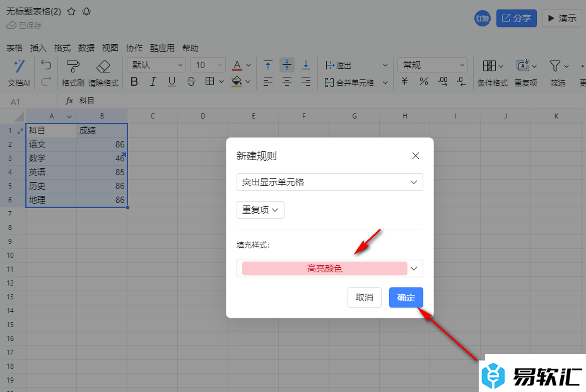Increase decimal places
The image size is (586, 392).
click(x=443, y=81)
